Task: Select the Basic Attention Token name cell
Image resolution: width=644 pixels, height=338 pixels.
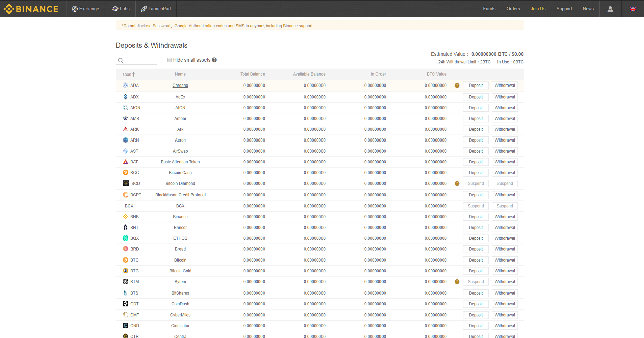Action: 180,162
